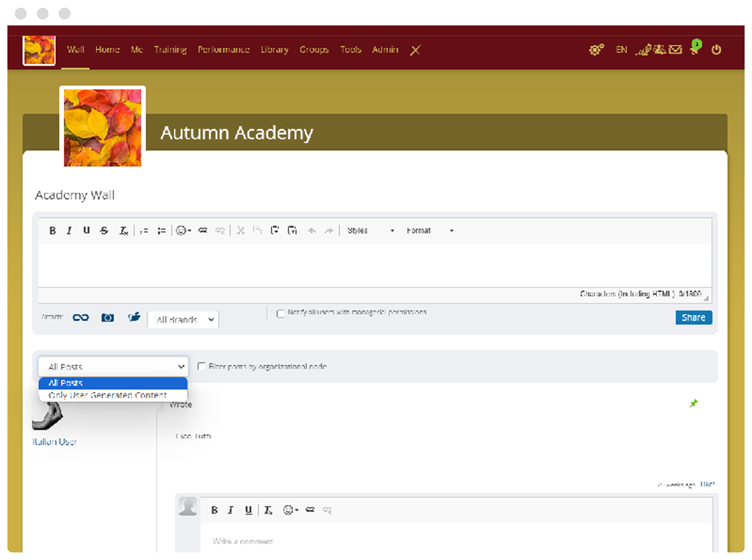Click the users group icon in top bar
The image size is (752, 560).
[660, 50]
